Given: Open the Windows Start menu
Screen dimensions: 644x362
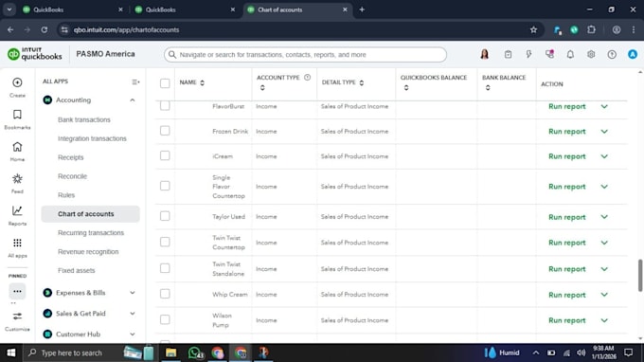Looking at the screenshot, I should click(11, 353).
